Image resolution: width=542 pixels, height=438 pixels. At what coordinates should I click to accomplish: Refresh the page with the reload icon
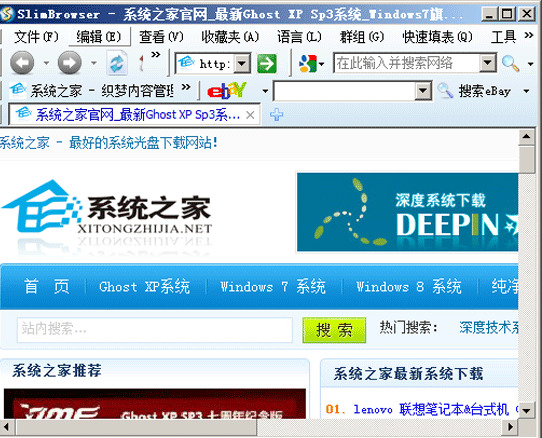117,63
